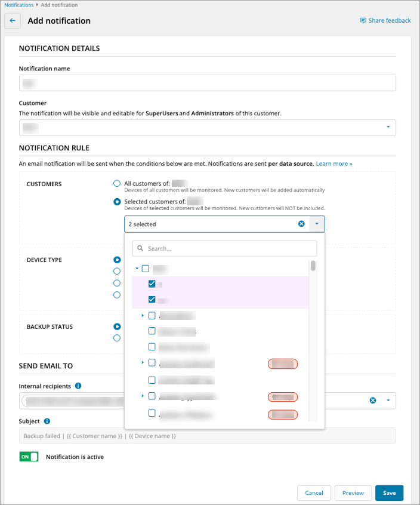Click the Preview button
This screenshot has width=420, height=505.
pyautogui.click(x=353, y=492)
